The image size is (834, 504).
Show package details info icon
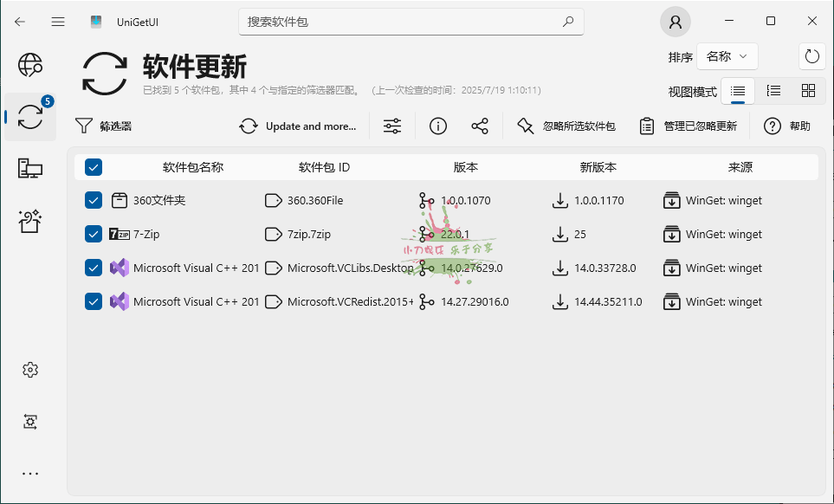point(438,126)
